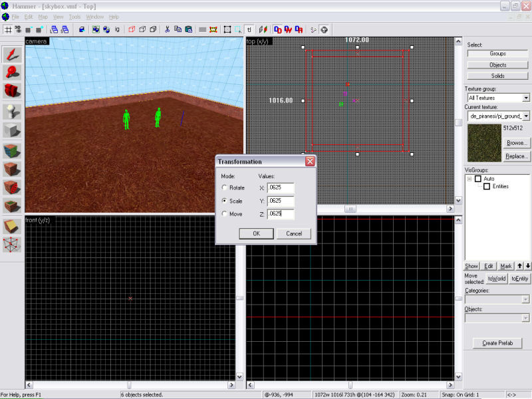
Task: Click the X value field in Transformation dialog
Action: [282, 188]
